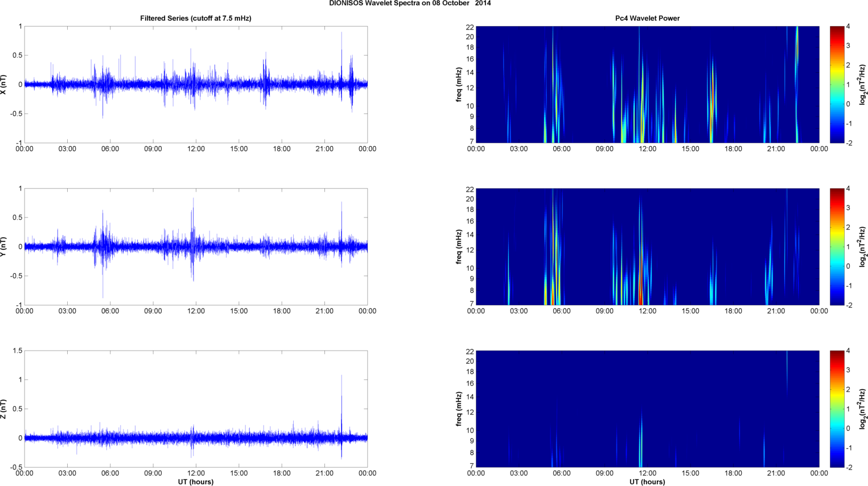Click log2(nT²/Hz) label beside top color bar
Viewport: 868px width, 486px height.
pos(863,84)
